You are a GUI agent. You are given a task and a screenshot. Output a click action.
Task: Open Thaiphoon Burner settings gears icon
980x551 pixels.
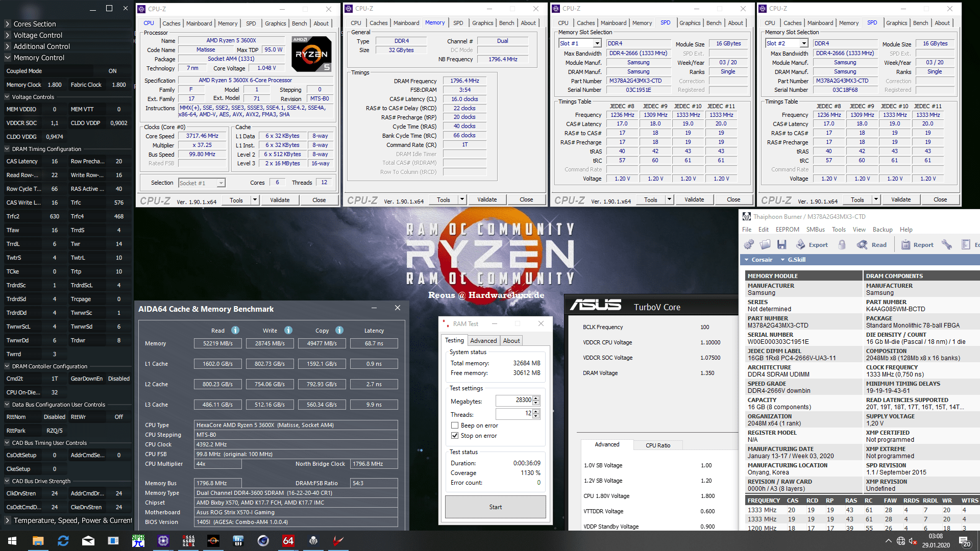pyautogui.click(x=749, y=245)
